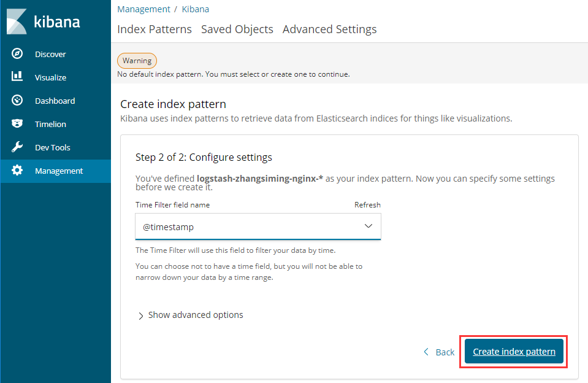Open the Advanced Settings tab
Viewport: 588px width, 383px height.
point(330,29)
